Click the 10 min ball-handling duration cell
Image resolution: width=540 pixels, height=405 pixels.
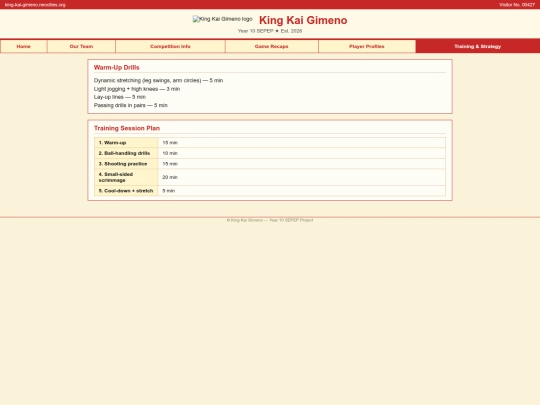[x=302, y=153]
